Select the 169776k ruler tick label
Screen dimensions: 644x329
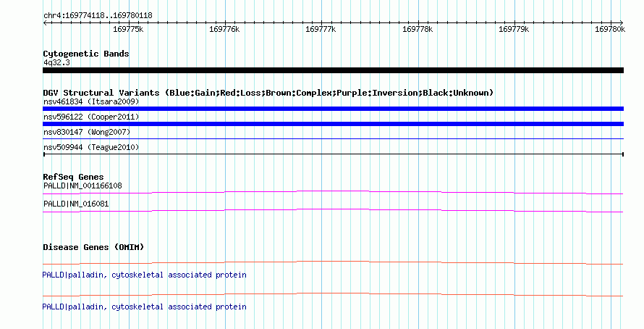pyautogui.click(x=224, y=29)
